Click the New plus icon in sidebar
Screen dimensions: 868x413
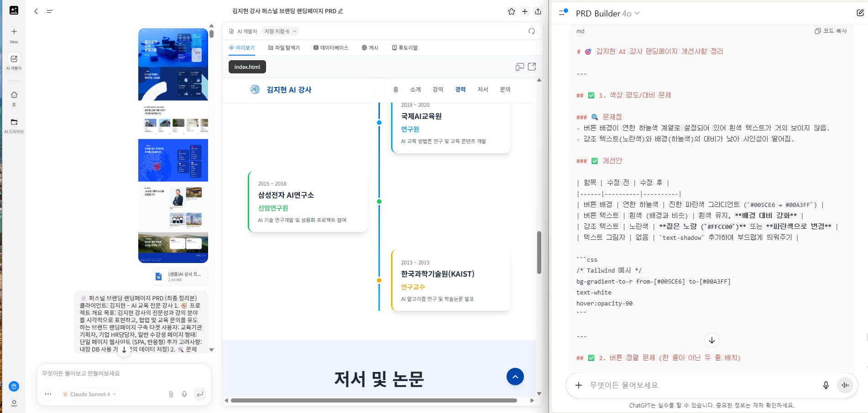coord(14,31)
